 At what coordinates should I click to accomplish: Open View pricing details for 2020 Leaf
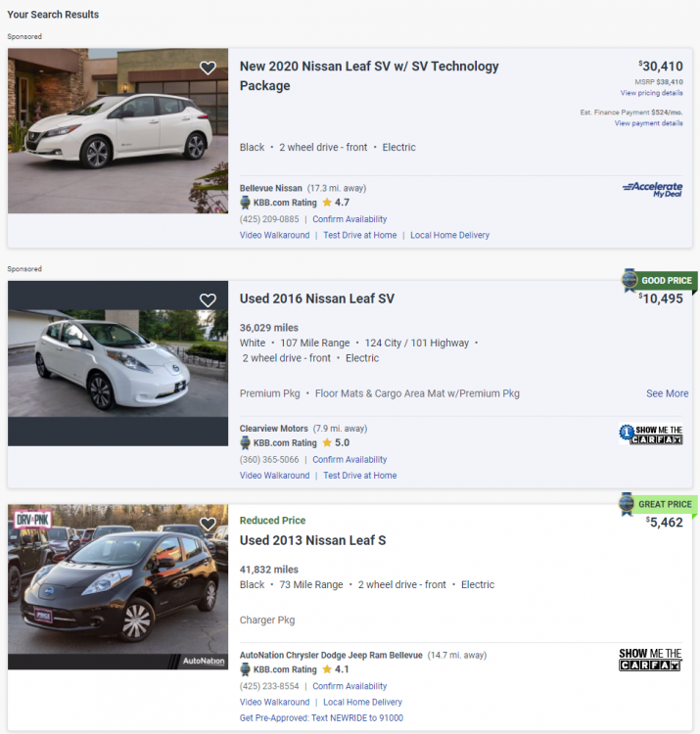(651, 93)
